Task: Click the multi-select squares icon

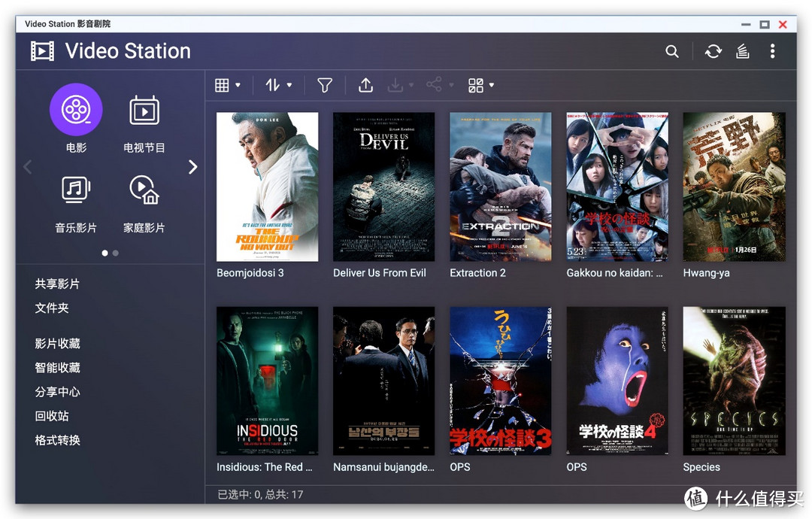Action: pos(476,85)
